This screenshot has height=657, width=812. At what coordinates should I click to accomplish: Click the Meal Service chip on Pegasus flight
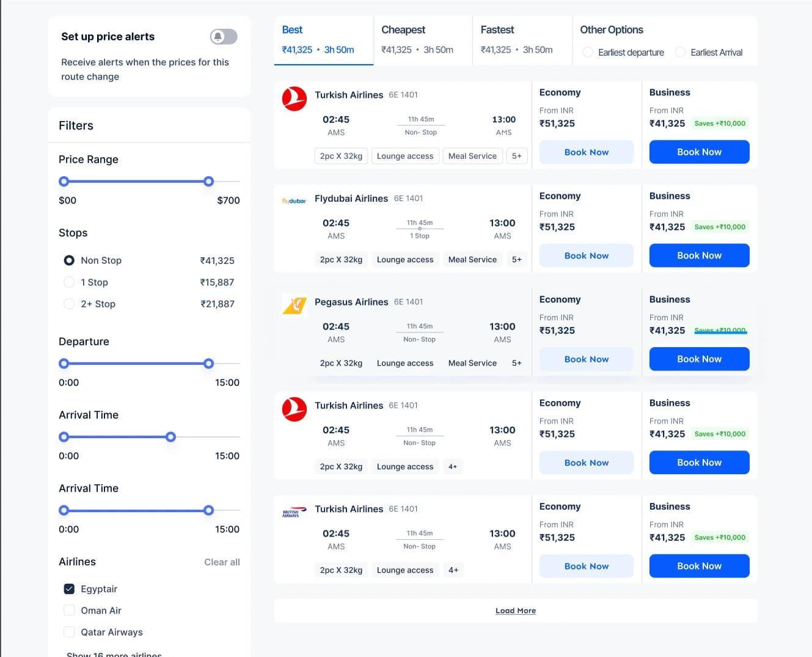coord(472,362)
